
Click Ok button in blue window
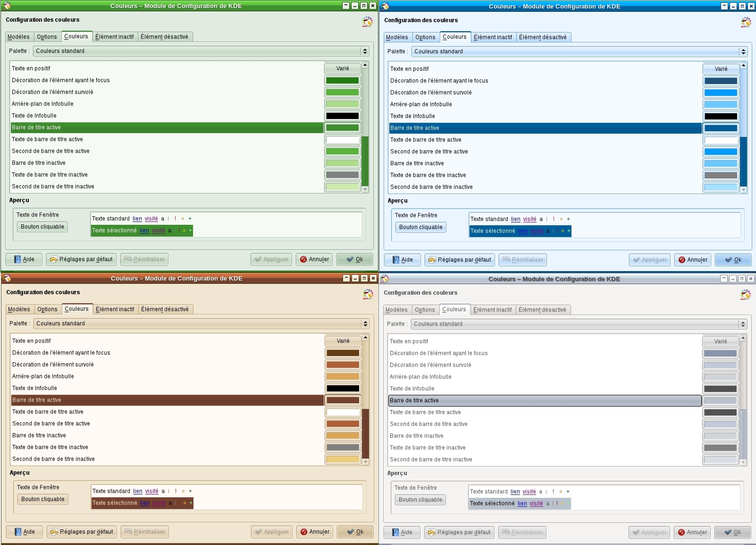click(733, 260)
